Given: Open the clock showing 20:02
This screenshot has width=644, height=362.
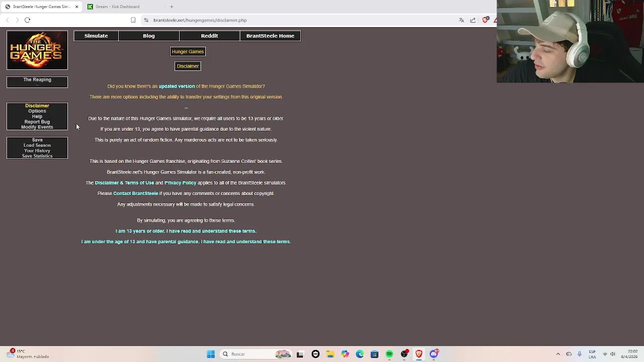Looking at the screenshot, I should pos(629,354).
